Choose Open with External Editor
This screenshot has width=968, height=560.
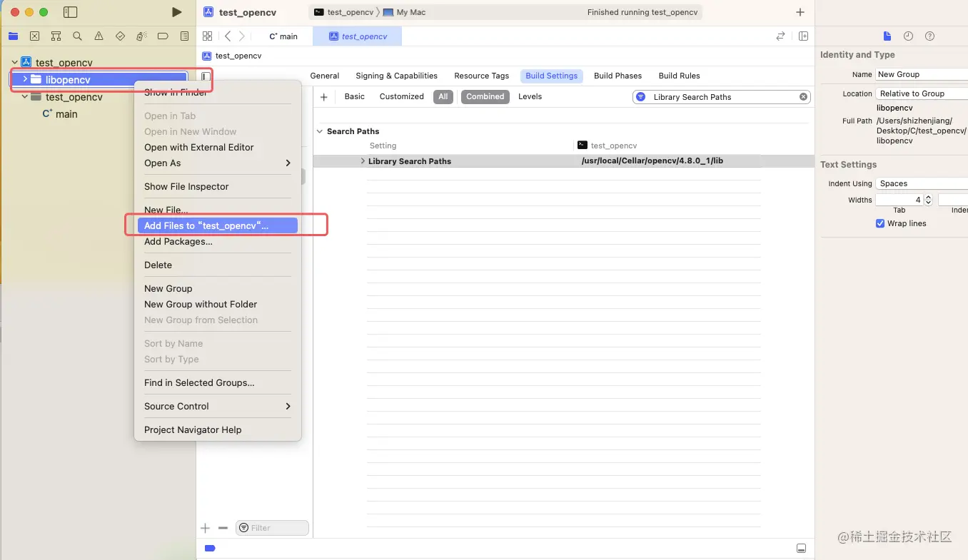[x=218, y=148]
